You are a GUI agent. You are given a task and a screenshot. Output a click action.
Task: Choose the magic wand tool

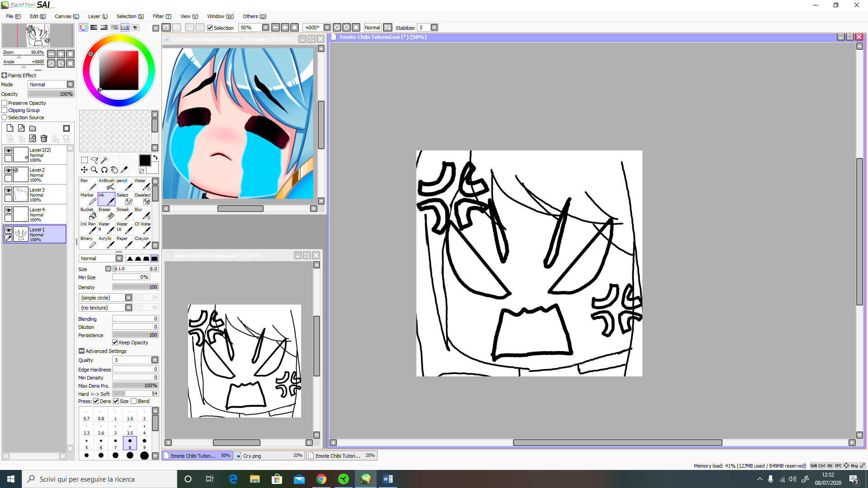(x=104, y=160)
